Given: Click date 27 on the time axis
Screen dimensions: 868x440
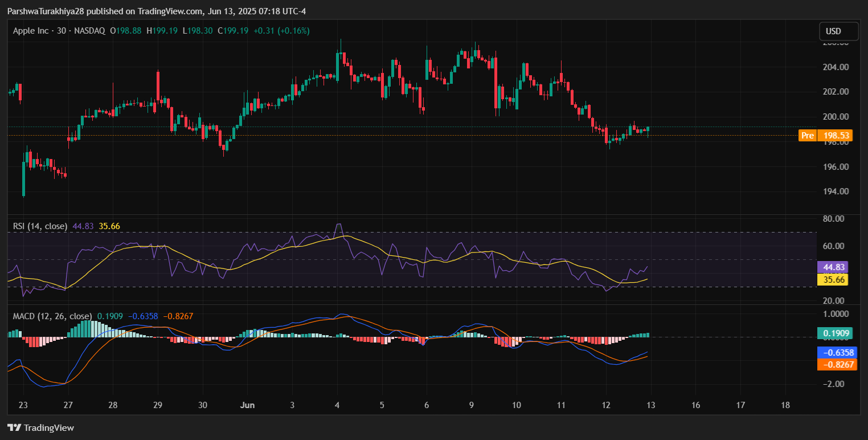Looking at the screenshot, I should (x=68, y=405).
